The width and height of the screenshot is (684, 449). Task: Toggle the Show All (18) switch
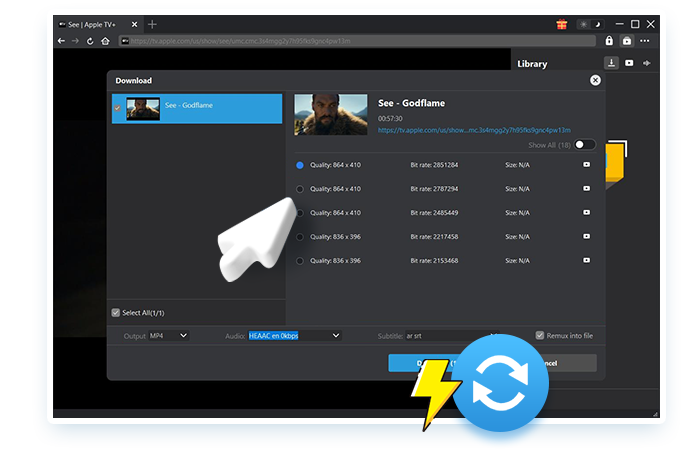(585, 145)
